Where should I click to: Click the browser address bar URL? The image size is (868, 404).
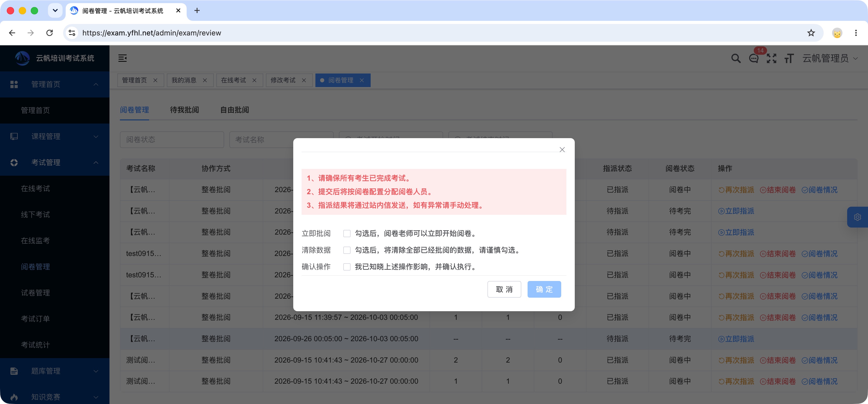[x=152, y=33]
